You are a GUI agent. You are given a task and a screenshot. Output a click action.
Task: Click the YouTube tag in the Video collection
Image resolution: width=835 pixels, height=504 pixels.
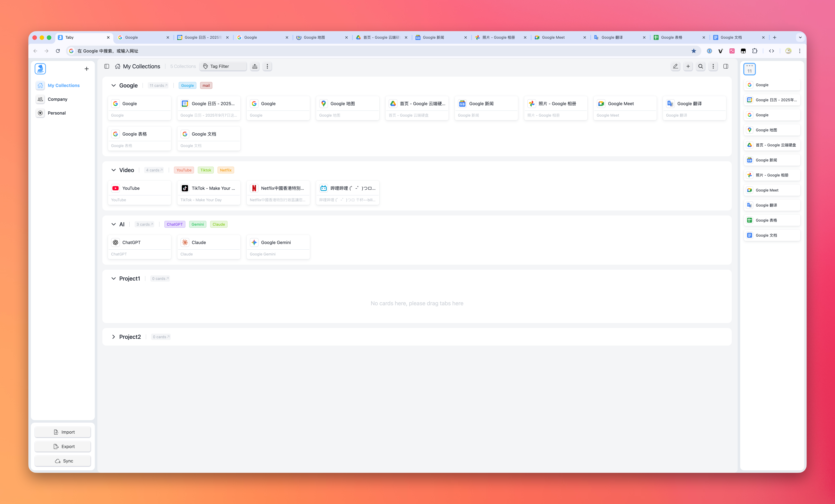coord(184,170)
